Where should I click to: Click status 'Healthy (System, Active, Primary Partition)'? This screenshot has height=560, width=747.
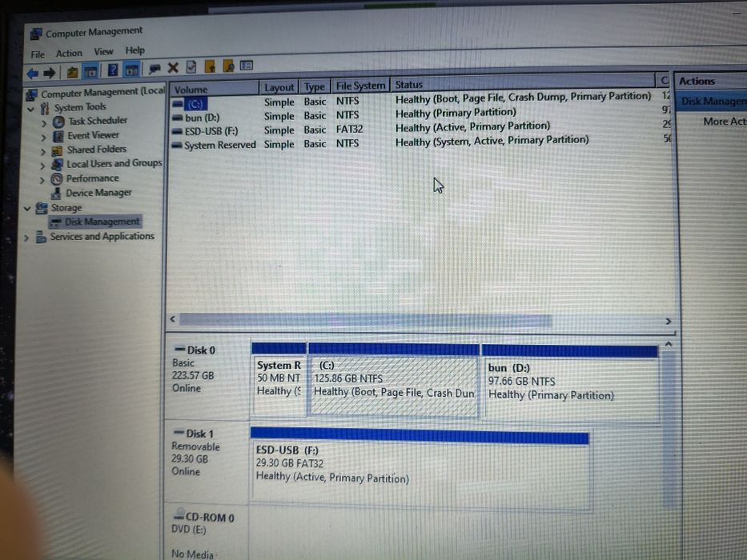(492, 141)
